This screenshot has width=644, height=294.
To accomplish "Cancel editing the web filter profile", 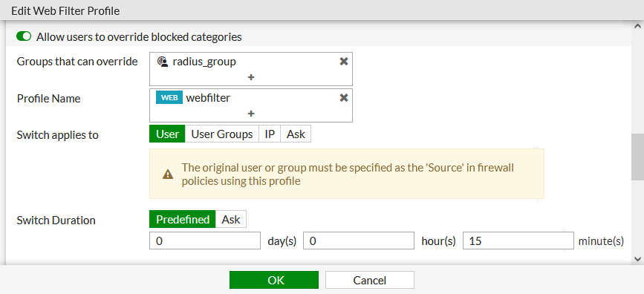I will [x=370, y=280].
